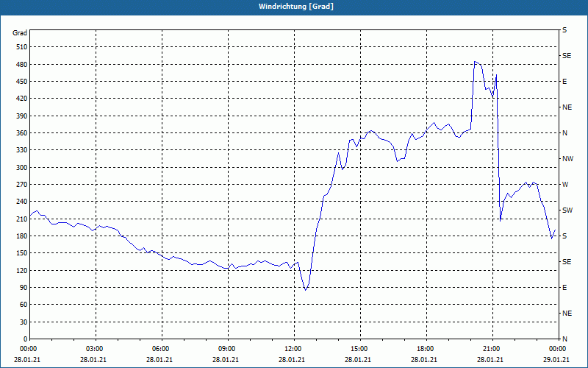Click the 90 degree axis label
This screenshot has width=588, height=368.
24,287
